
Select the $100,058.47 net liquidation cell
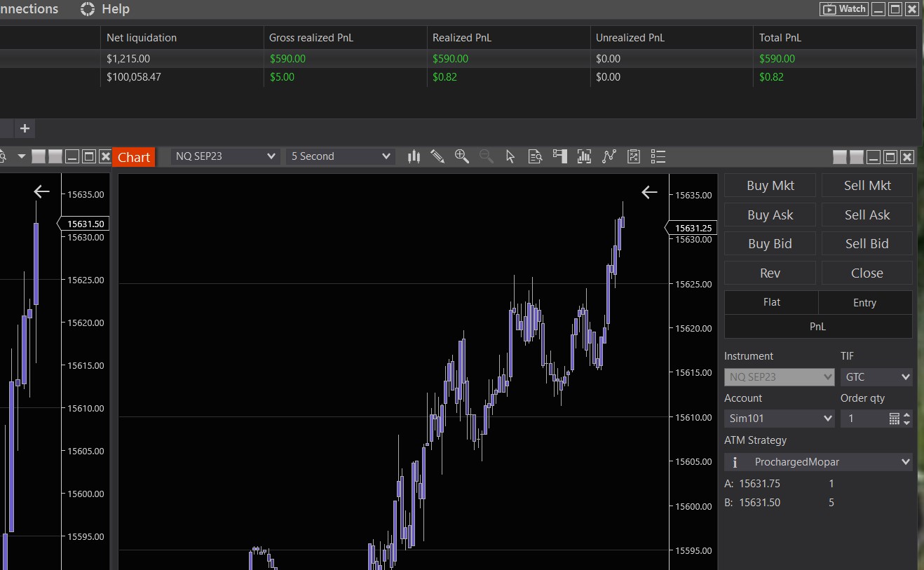click(x=182, y=77)
